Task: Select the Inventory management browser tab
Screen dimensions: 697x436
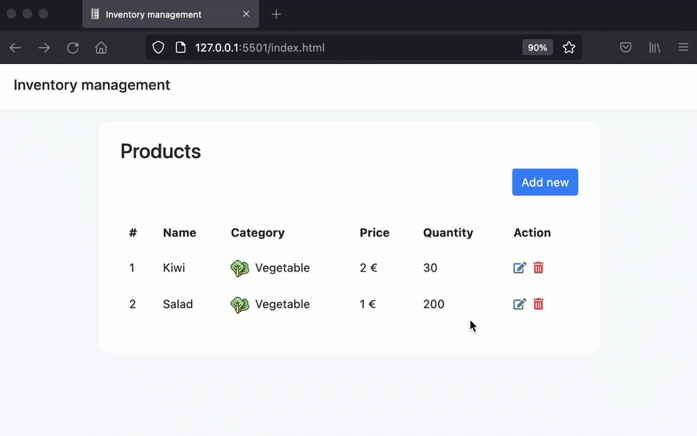Action: point(153,15)
